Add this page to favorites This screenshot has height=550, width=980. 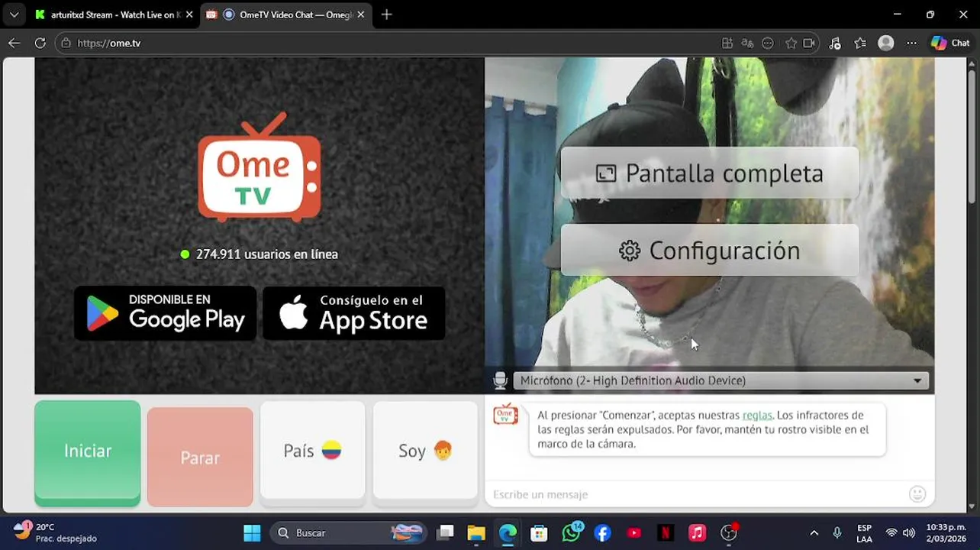coord(791,43)
